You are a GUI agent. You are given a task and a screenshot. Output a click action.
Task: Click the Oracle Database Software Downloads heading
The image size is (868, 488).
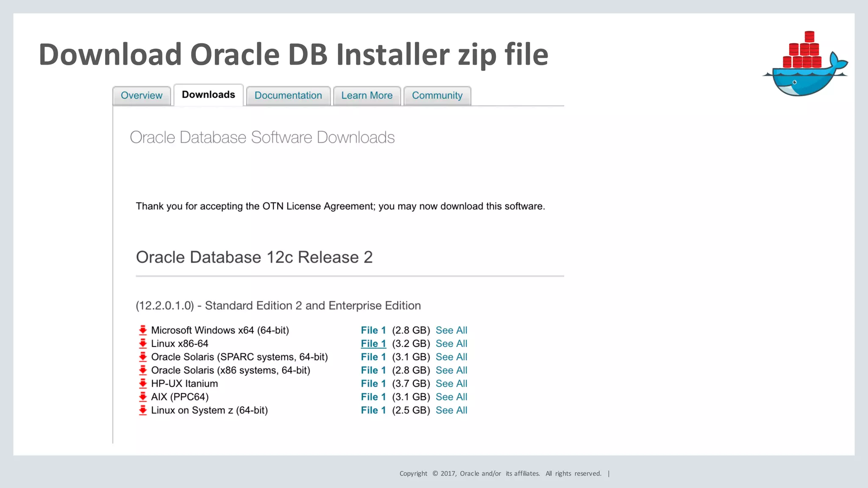pos(262,137)
